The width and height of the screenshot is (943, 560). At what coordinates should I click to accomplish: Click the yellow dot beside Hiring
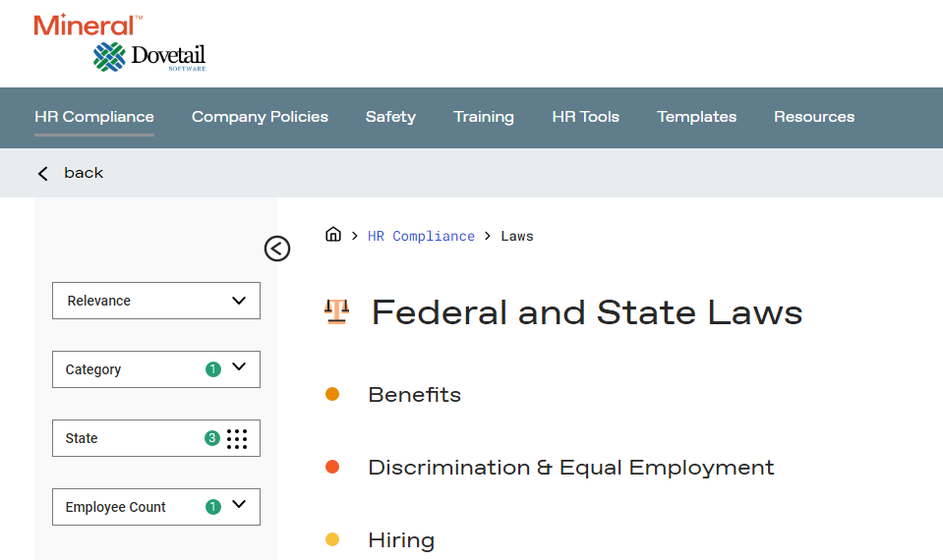point(332,539)
